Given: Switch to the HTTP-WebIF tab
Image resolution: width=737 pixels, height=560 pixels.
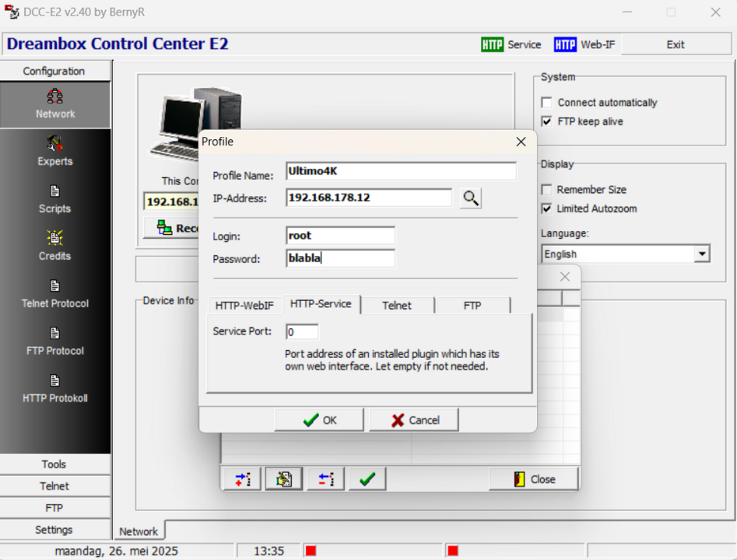Looking at the screenshot, I should coord(244,305).
